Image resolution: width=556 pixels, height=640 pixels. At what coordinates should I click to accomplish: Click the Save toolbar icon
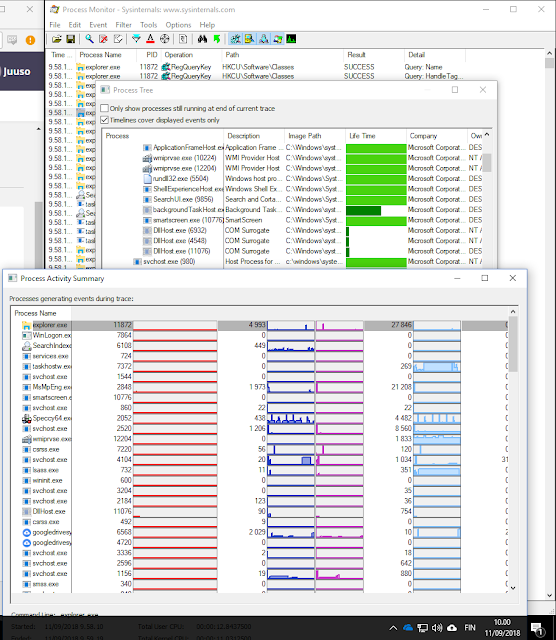70,39
